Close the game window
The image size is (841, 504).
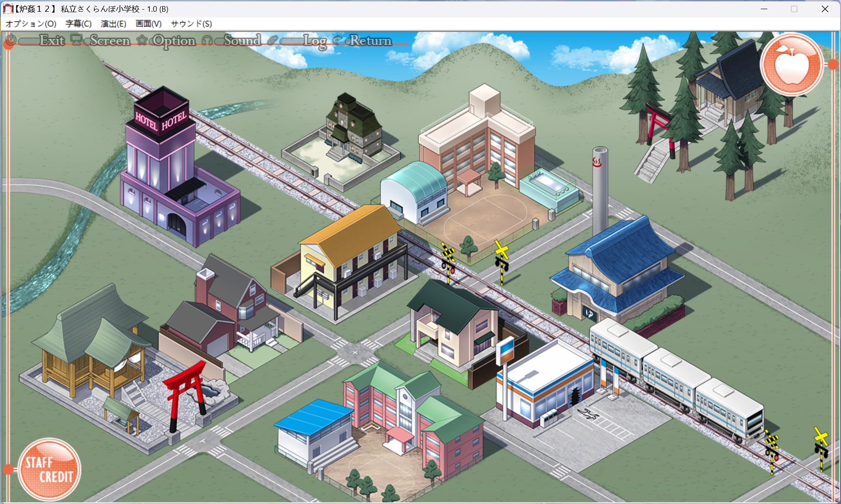pos(825,9)
